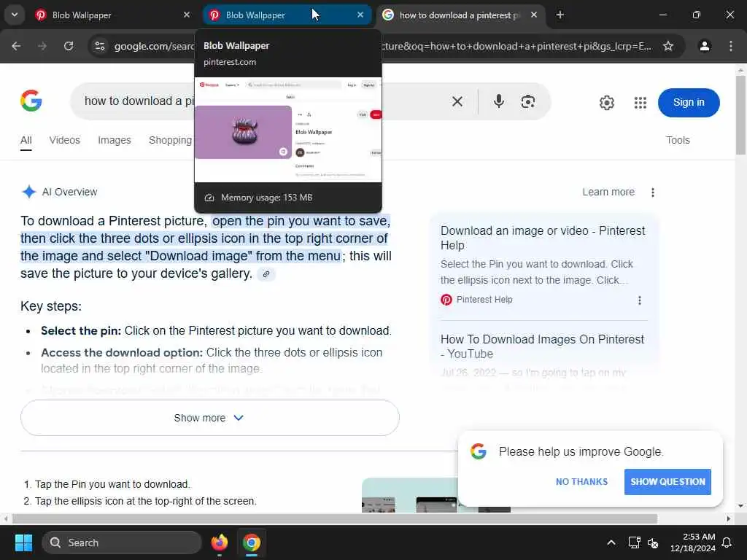Click 'Tap the Pin you want to download.' step
The height and width of the screenshot is (560, 747).
pos(112,484)
